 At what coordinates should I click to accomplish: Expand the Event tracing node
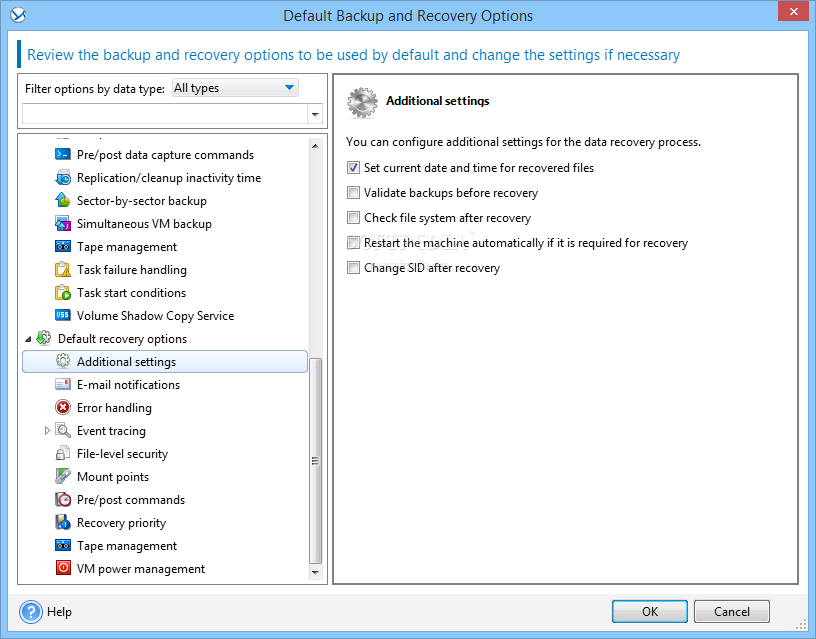coord(47,430)
